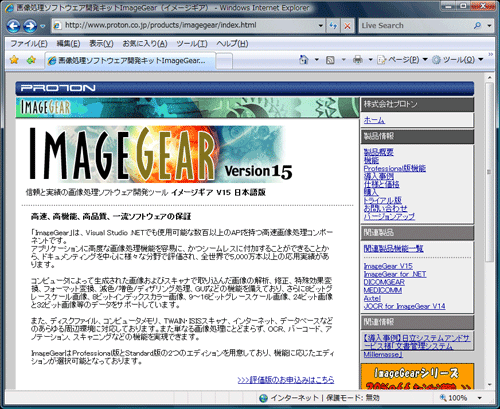Expand the zoom level dropdown arrow
Image resolution: width=500 pixels, height=409 pixels.
coord(480,398)
